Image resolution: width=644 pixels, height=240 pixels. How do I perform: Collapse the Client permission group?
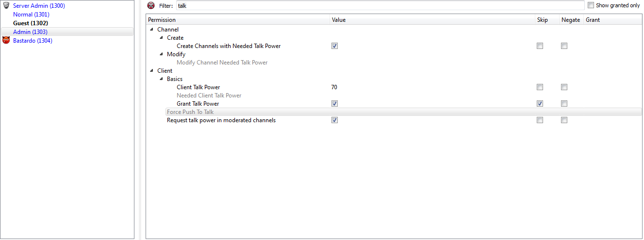152,71
